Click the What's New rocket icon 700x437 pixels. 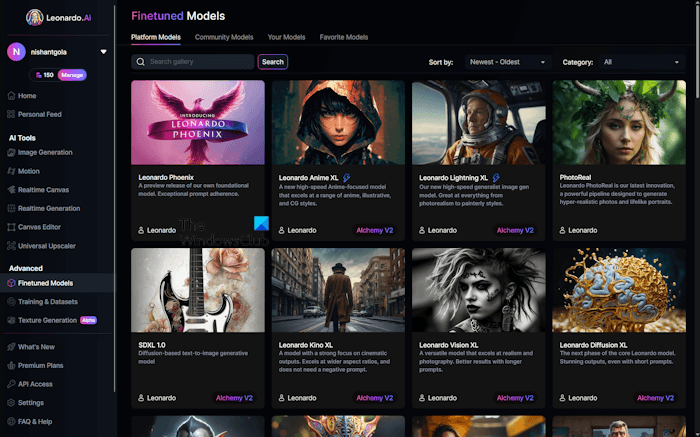point(11,347)
